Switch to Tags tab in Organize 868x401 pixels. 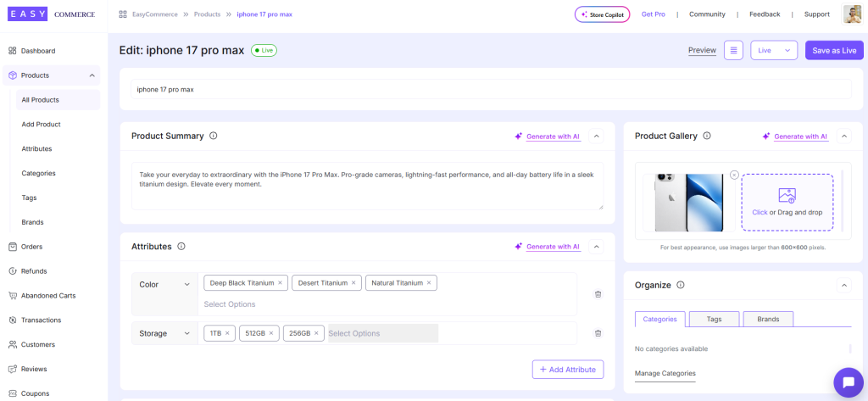[x=714, y=320]
